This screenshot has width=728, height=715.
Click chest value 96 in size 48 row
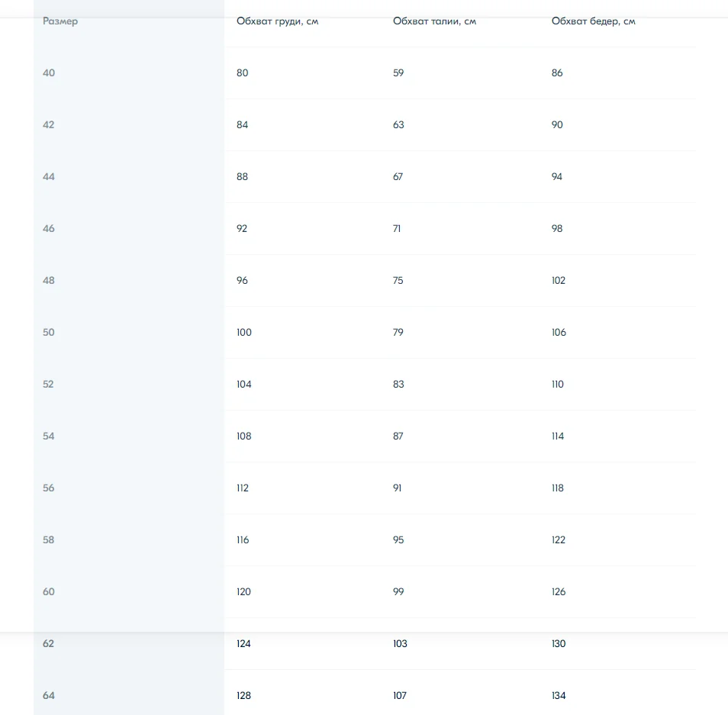(x=243, y=280)
